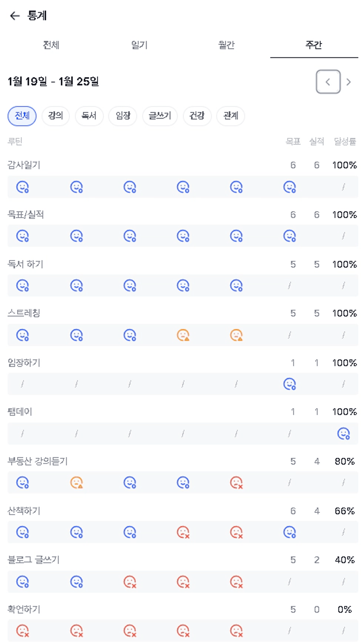Choose the 임장 filter chip
The width and height of the screenshot is (364, 642).
pyautogui.click(x=123, y=116)
